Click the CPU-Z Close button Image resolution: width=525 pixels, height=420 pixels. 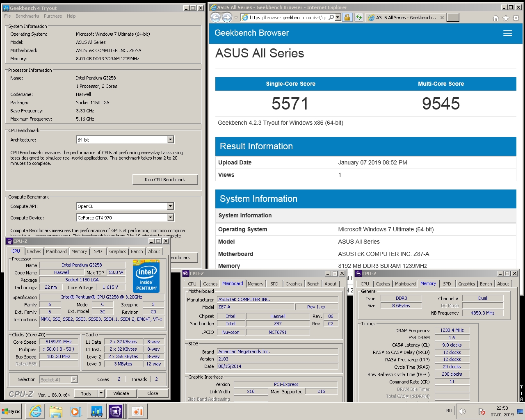click(153, 393)
